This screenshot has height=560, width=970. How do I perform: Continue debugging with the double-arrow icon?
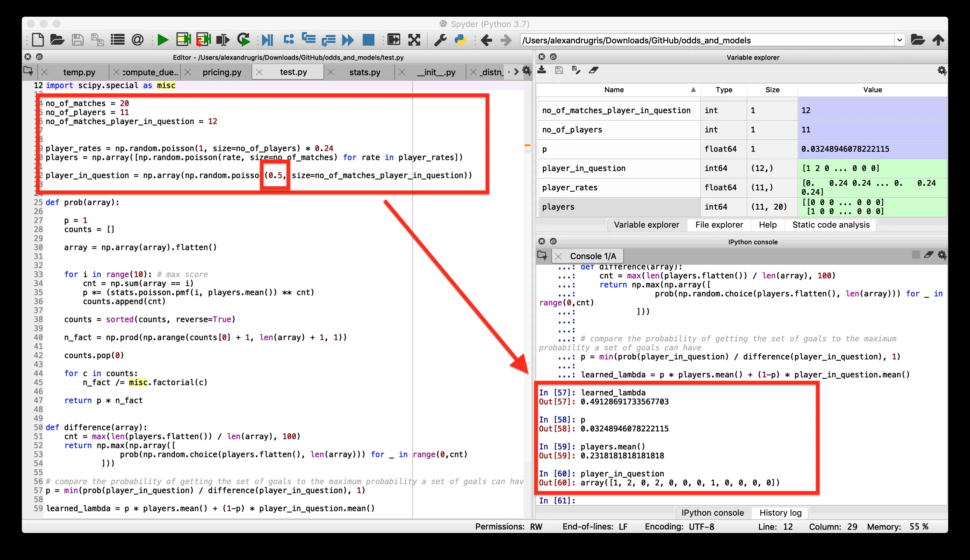tap(347, 40)
